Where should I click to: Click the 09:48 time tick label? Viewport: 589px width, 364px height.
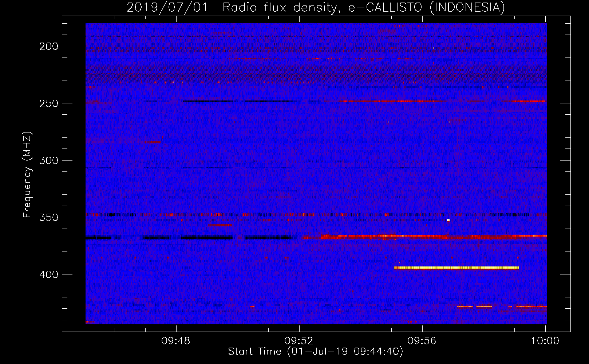pyautogui.click(x=176, y=341)
